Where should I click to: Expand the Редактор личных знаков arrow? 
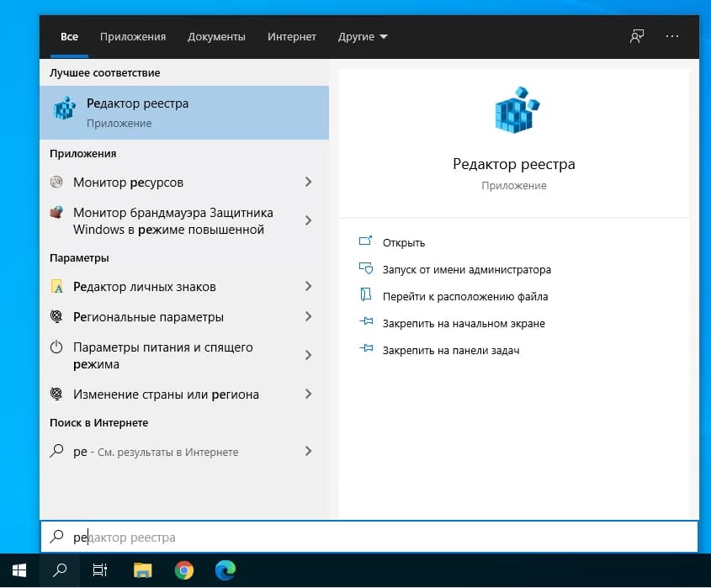[x=308, y=286]
